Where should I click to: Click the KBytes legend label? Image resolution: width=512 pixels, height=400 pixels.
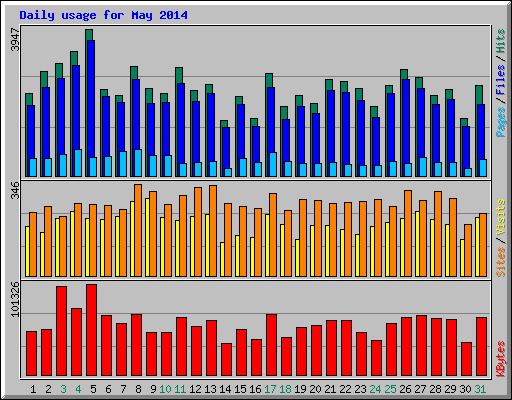(501, 359)
